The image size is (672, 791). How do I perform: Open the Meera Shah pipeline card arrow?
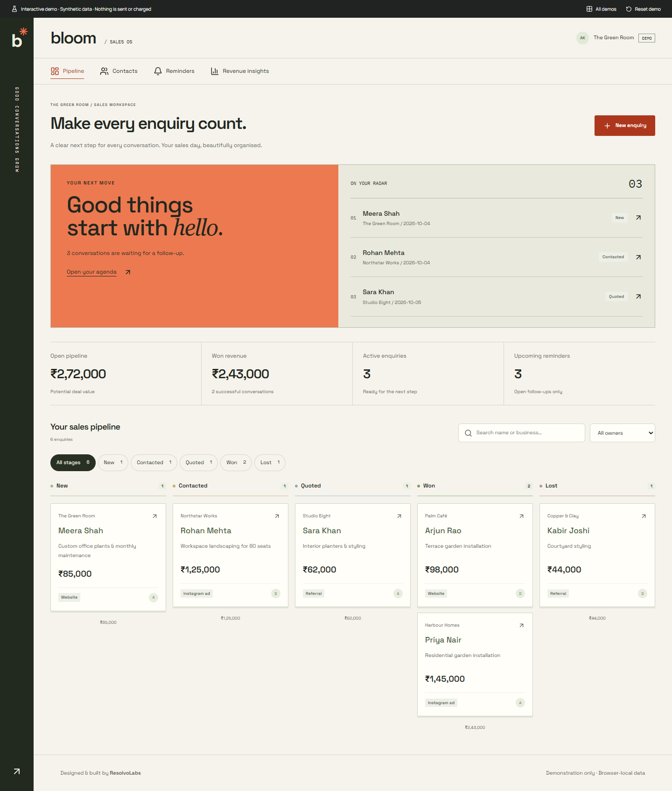pos(155,516)
